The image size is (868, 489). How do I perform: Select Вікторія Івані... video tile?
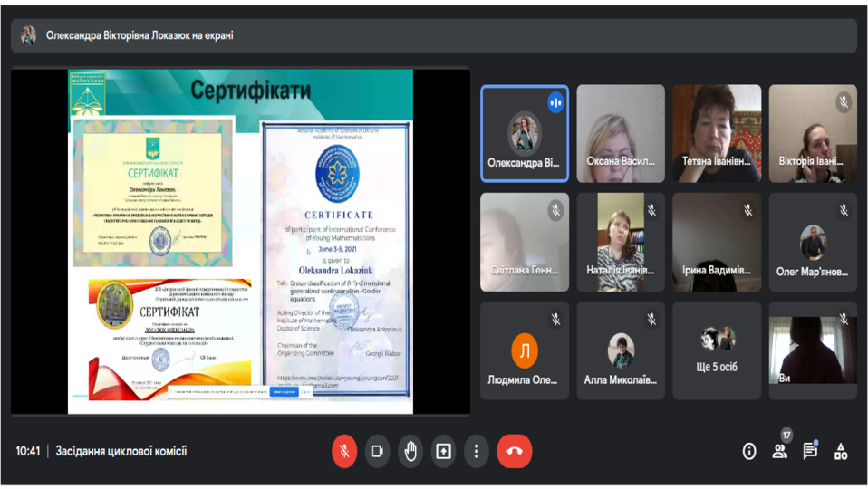pos(813,133)
